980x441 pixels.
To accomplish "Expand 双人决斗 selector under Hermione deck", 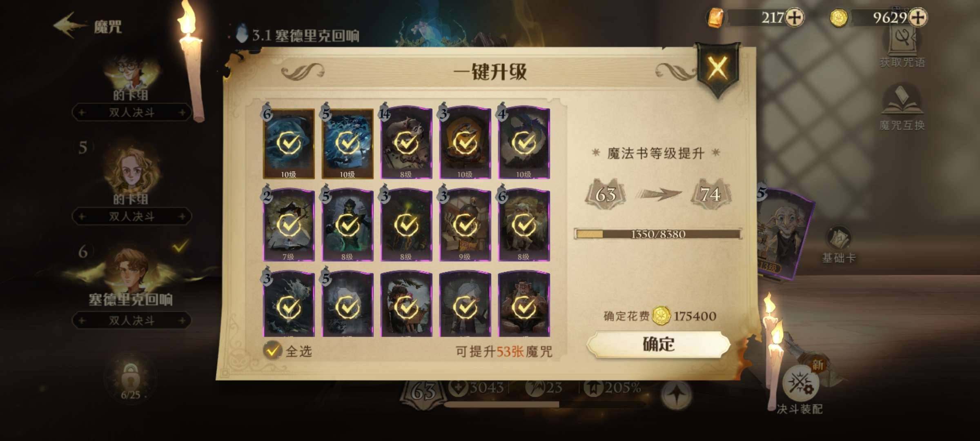I will point(131,216).
